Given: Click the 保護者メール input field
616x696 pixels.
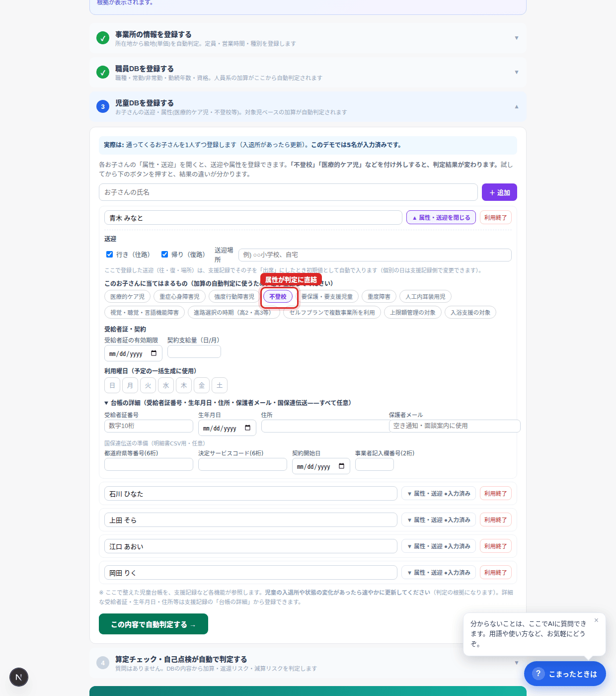Looking at the screenshot, I should pyautogui.click(x=455, y=426).
